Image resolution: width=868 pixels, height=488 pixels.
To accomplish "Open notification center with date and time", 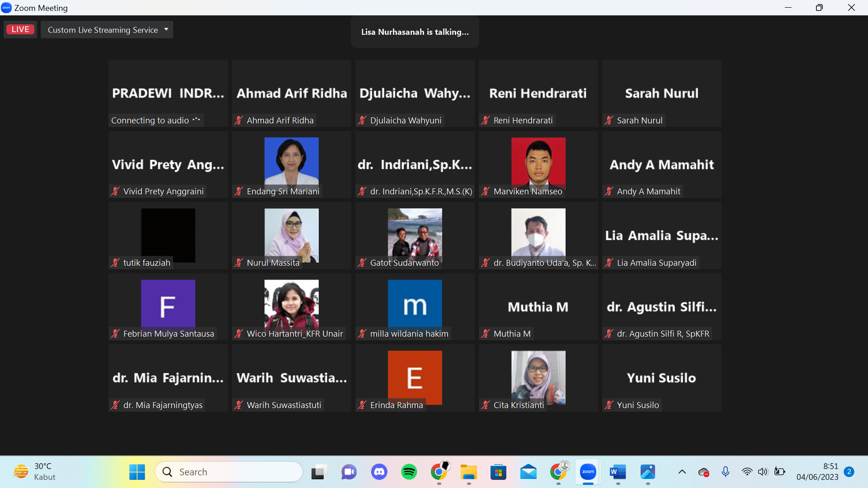I will (817, 472).
